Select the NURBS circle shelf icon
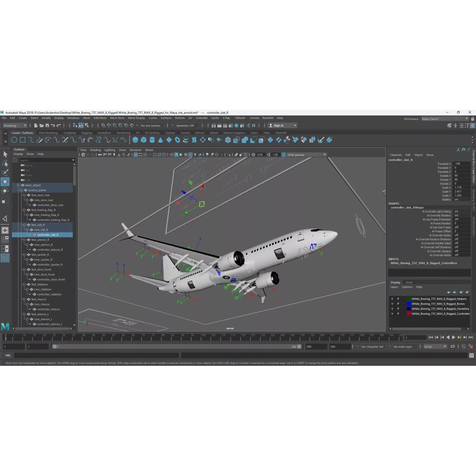Image resolution: width=476 pixels, height=476 pixels. click(14, 140)
